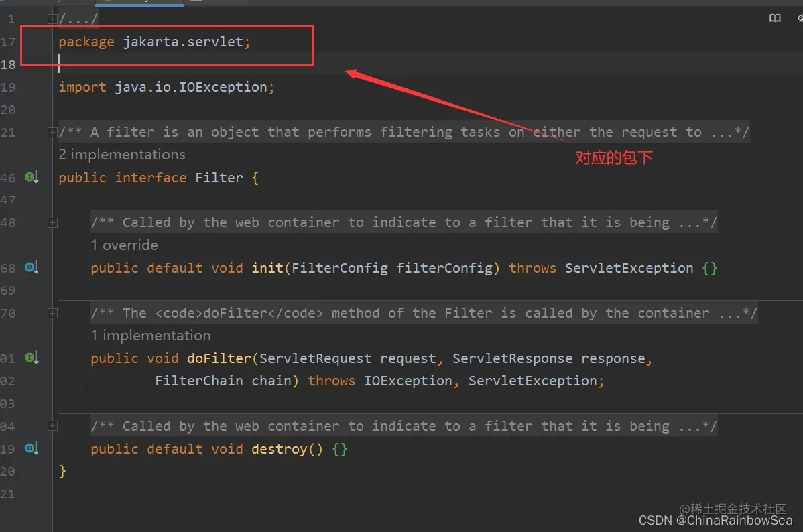Click the closing brace of the Filter interface
The height and width of the screenshot is (532, 803).
coord(62,471)
